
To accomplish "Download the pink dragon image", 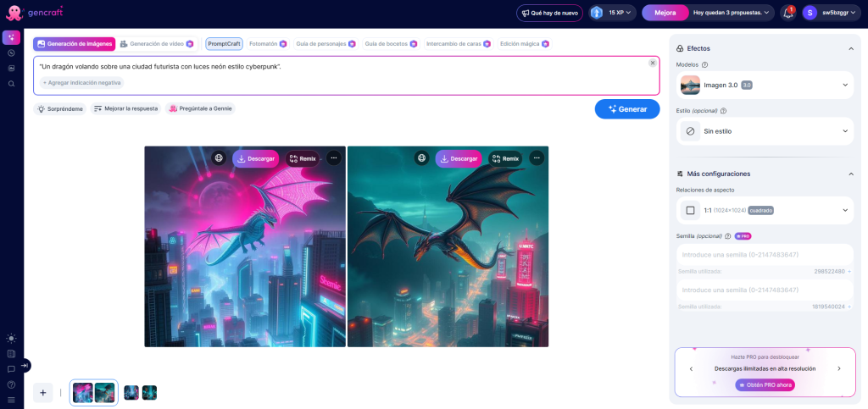I will click(256, 158).
